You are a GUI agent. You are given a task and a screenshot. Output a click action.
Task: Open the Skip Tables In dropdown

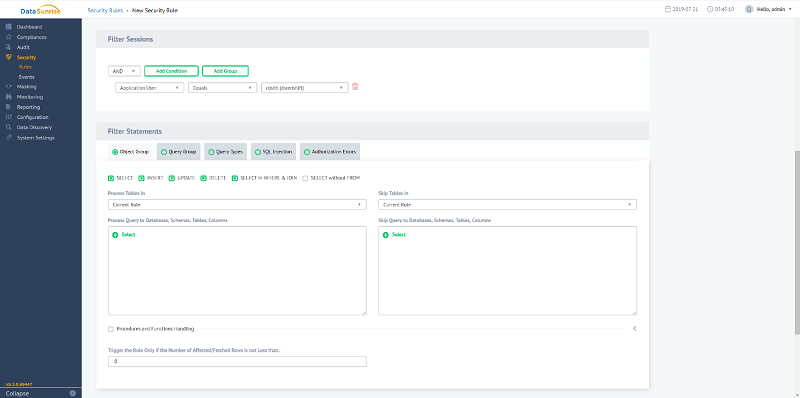(507, 205)
